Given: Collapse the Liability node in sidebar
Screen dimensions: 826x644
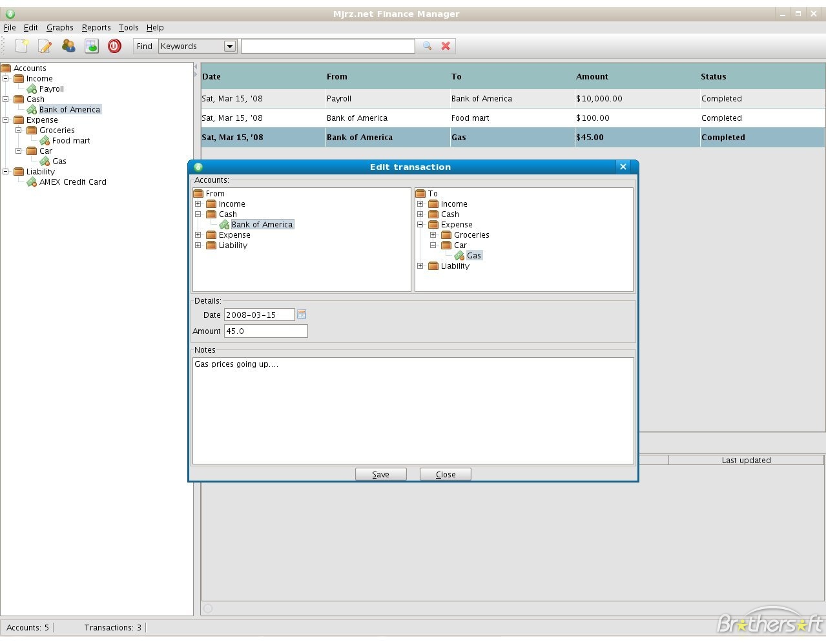Looking at the screenshot, I should tap(6, 171).
